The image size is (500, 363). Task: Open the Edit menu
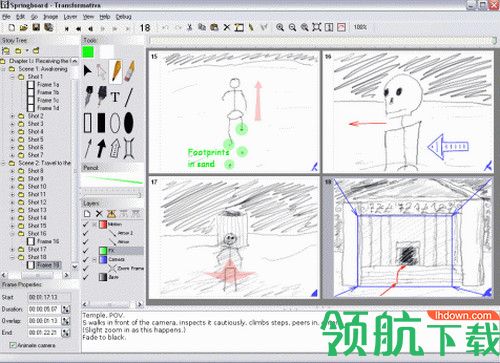(20, 16)
